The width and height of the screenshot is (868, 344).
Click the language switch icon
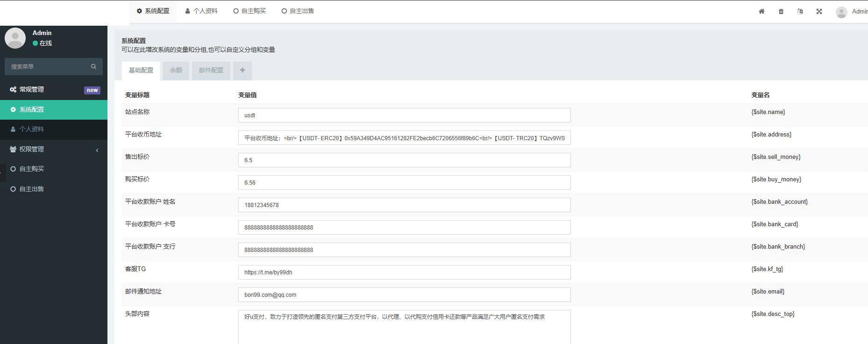point(800,12)
